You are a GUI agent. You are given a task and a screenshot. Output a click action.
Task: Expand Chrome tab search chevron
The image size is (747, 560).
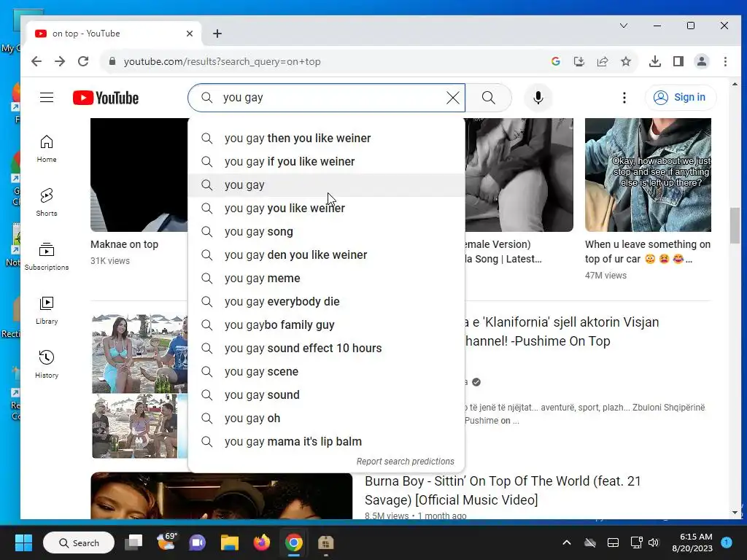coord(624,26)
